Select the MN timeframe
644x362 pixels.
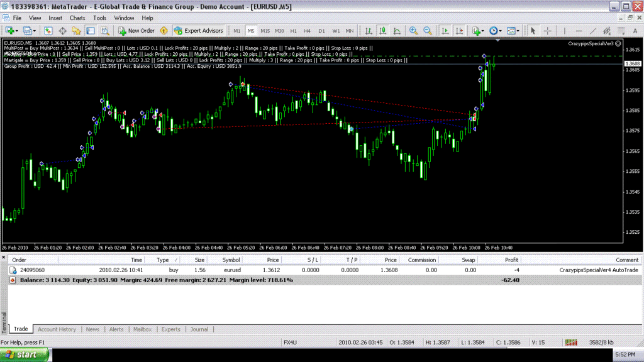tap(350, 31)
